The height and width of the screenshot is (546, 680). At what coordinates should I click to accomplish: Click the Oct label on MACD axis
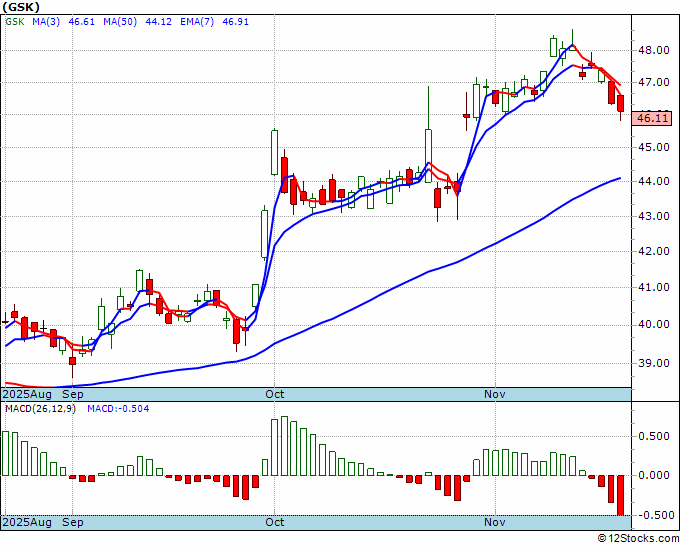pyautogui.click(x=275, y=522)
